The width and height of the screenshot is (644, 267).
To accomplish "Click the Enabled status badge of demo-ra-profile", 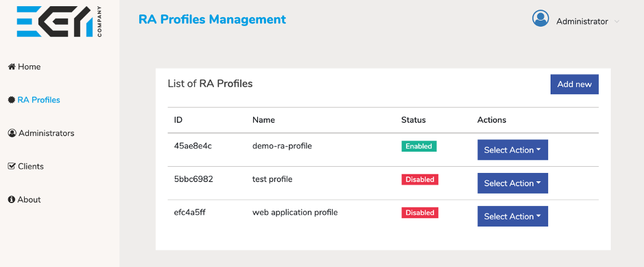I will [x=419, y=146].
